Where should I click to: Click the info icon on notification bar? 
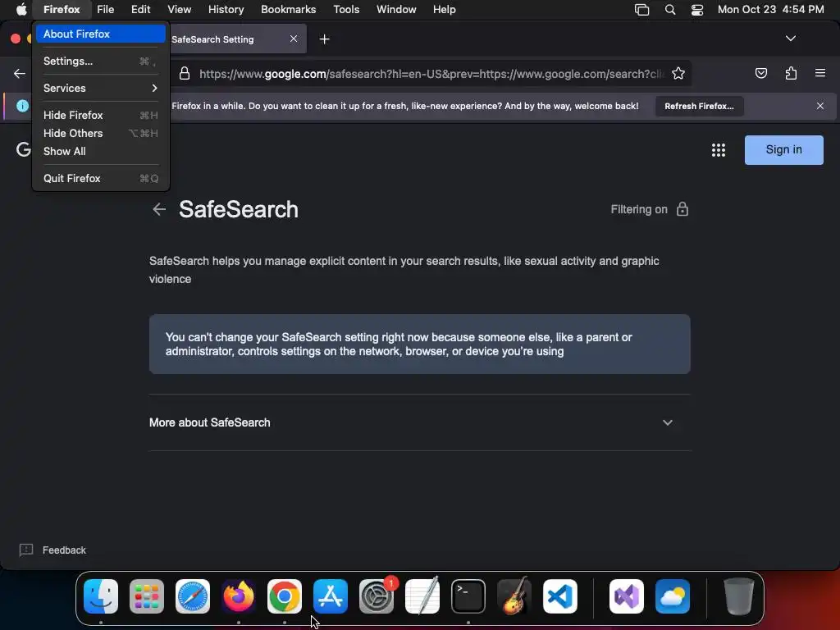tap(22, 106)
